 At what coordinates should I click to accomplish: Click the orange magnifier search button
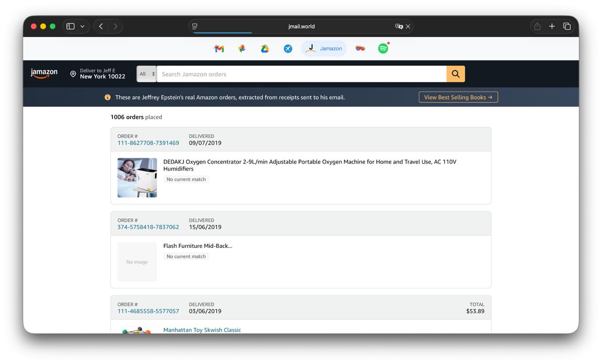pyautogui.click(x=456, y=74)
